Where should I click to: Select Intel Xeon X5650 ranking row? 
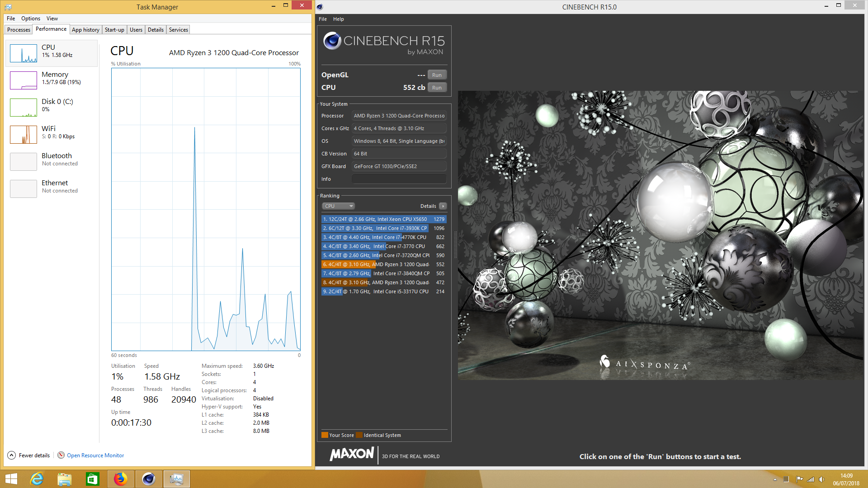coord(384,219)
